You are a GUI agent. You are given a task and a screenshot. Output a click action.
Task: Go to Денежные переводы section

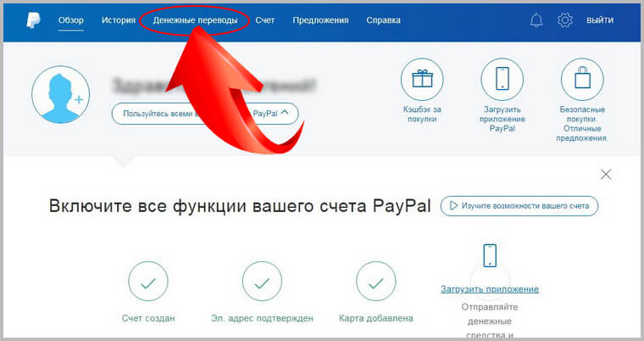pos(195,20)
